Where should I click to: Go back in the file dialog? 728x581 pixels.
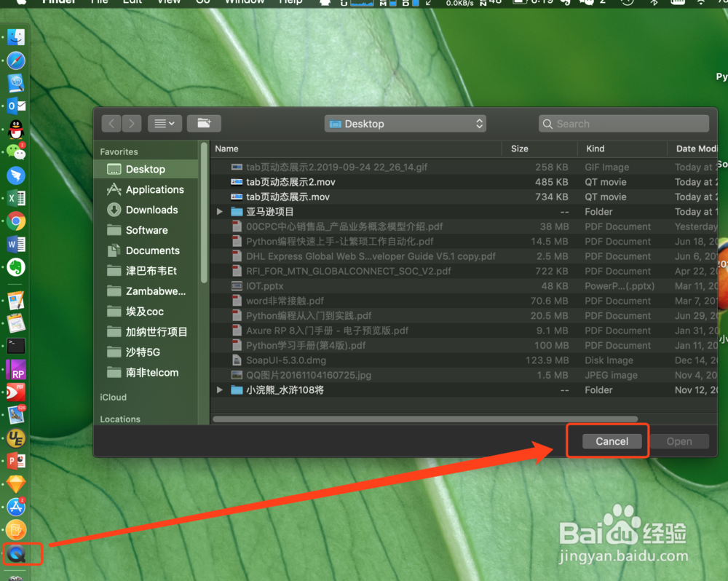[111, 124]
